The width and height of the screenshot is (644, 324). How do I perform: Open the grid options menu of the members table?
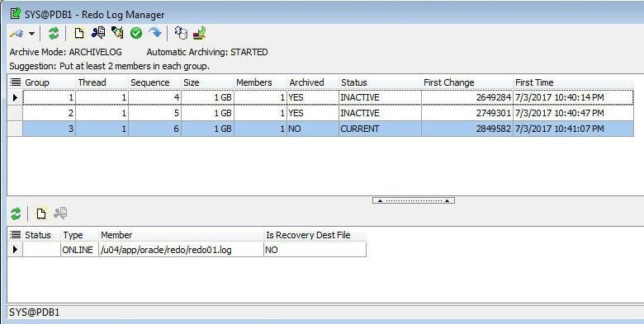[x=15, y=235]
